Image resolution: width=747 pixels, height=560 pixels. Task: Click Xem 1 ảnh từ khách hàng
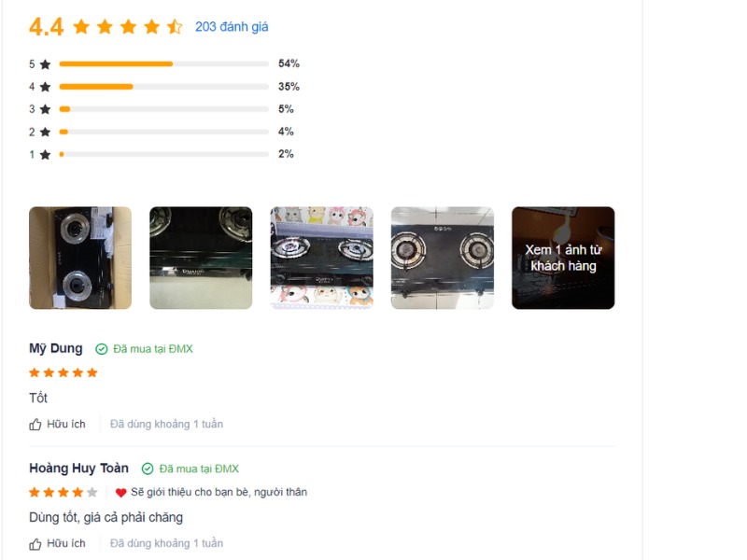(563, 258)
